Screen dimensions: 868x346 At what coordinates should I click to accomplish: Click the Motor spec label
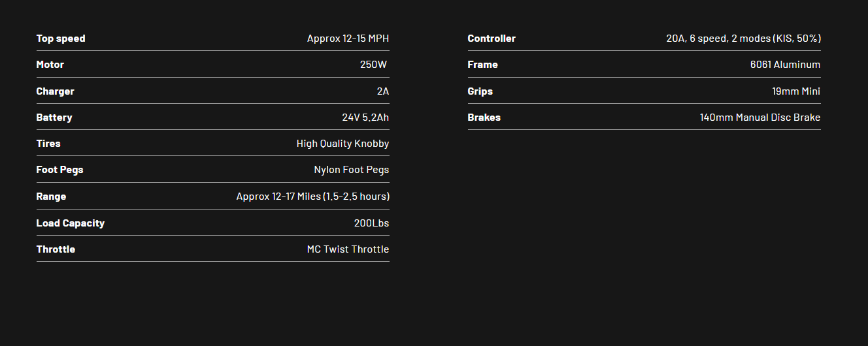[50, 65]
